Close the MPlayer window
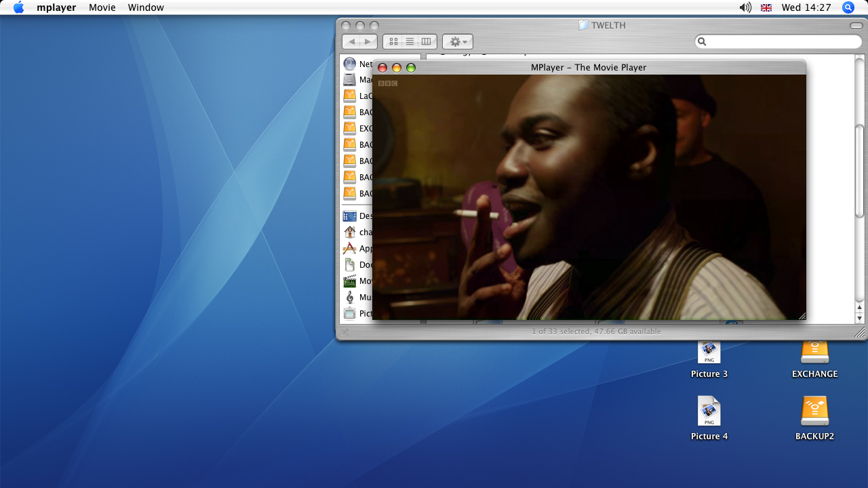The height and width of the screenshot is (488, 868). point(382,68)
